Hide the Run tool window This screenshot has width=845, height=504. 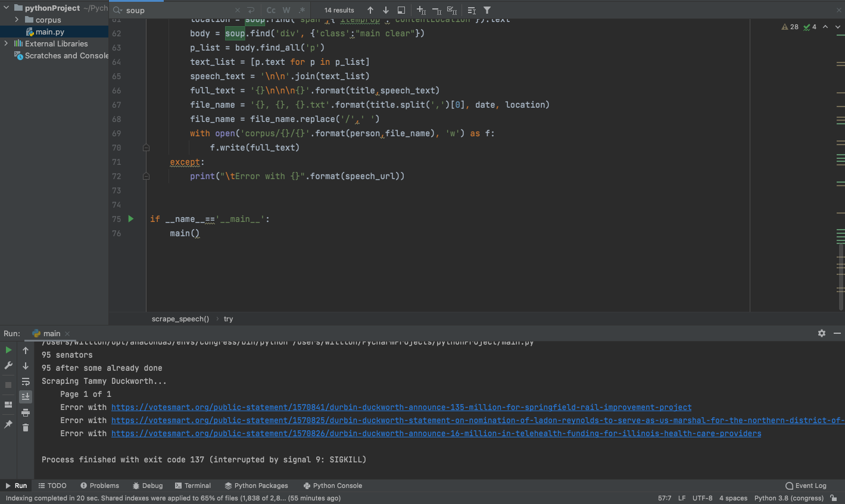837,333
